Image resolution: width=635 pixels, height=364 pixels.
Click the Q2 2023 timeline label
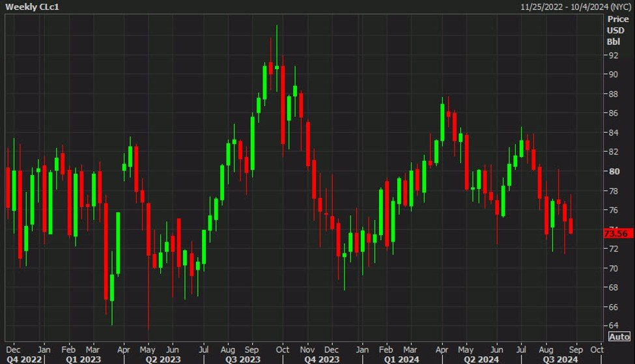click(163, 359)
